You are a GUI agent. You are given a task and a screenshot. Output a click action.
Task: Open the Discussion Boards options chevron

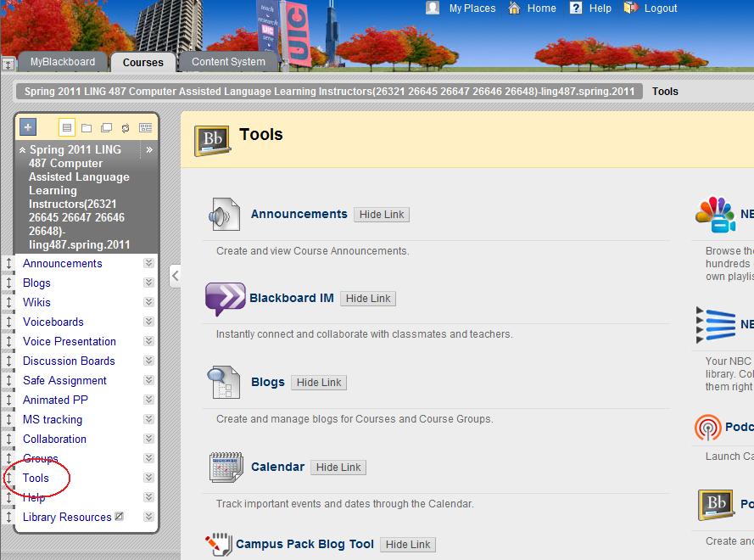(148, 361)
